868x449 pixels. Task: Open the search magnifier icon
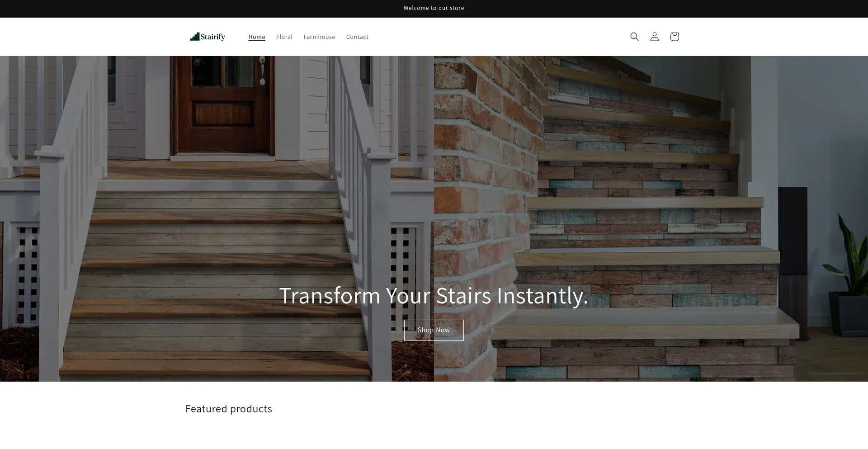tap(634, 37)
